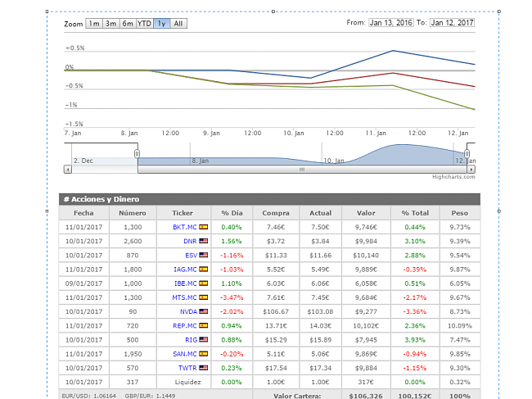Click the Spanish flag next to MTS.MC
The height and width of the screenshot is (399, 532).
pyautogui.click(x=203, y=297)
